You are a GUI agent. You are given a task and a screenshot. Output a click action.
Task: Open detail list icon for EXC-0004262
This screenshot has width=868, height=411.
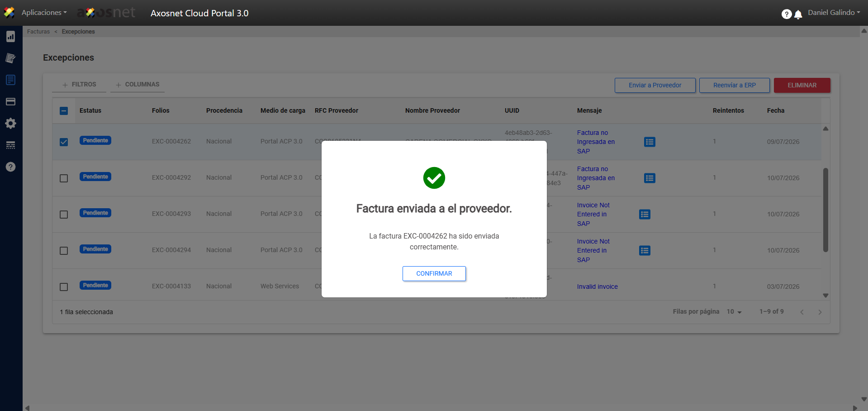pyautogui.click(x=650, y=142)
